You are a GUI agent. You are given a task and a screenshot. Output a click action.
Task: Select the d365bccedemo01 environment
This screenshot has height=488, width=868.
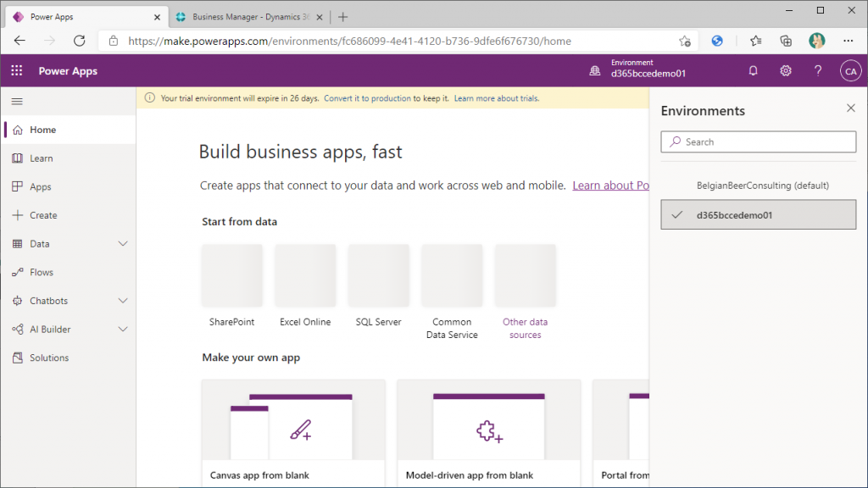click(759, 214)
